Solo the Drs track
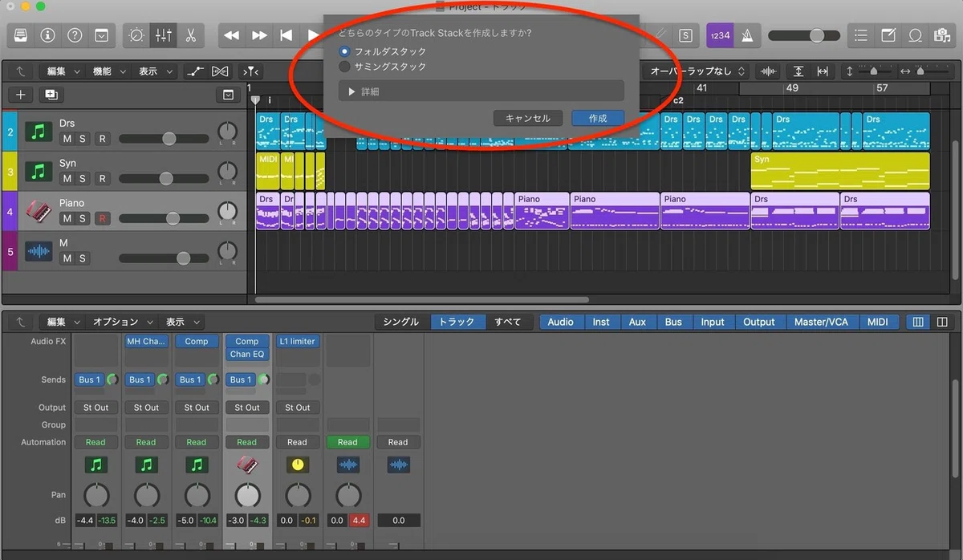963x560 pixels. pos(83,139)
